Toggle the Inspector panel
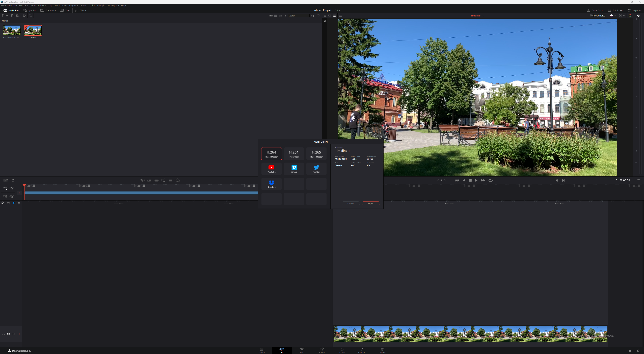The width and height of the screenshot is (644, 354). click(634, 10)
